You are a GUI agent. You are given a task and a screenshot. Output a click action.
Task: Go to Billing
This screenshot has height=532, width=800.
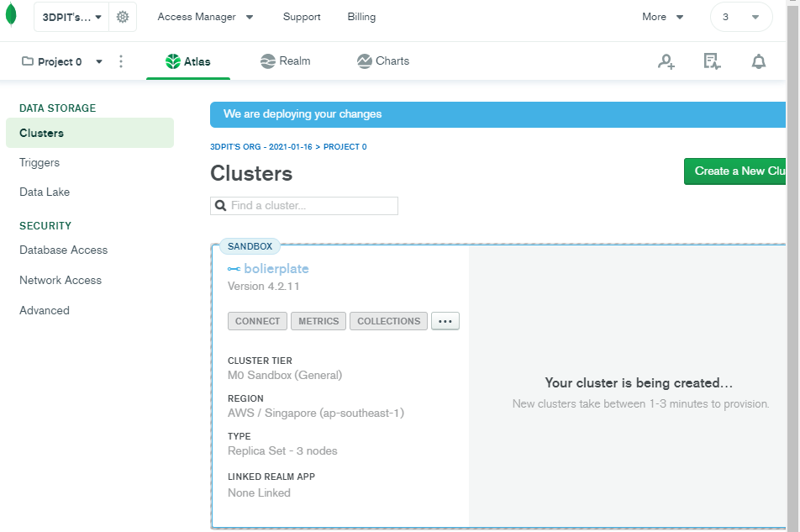[x=361, y=17]
